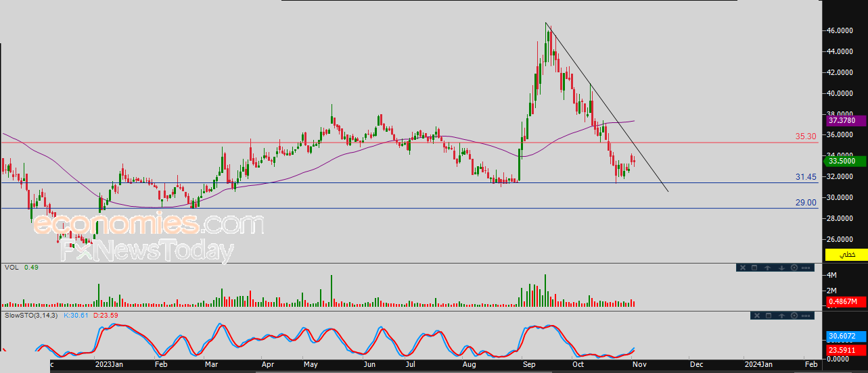Move the SlowSTO panel up

pos(781,316)
